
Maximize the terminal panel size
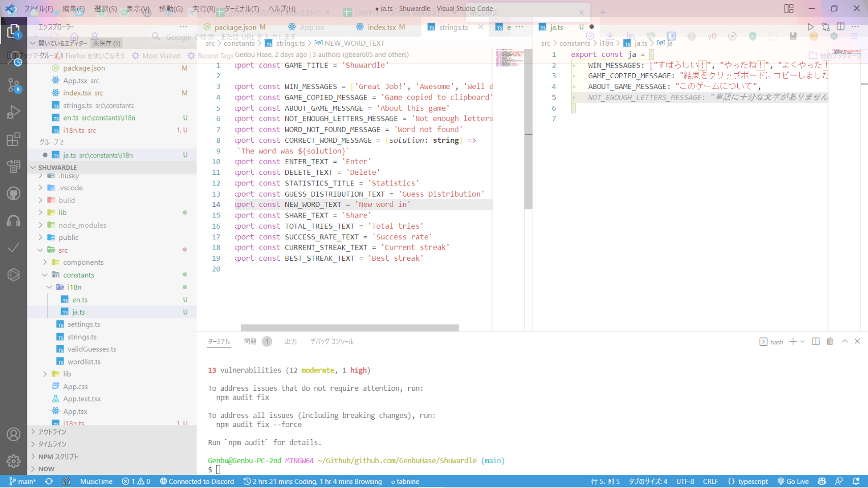click(x=845, y=342)
